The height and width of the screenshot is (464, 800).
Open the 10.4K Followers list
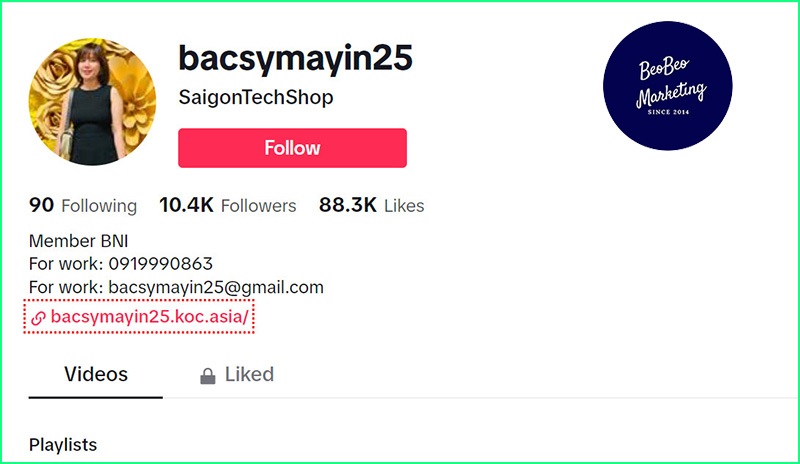pos(228,205)
